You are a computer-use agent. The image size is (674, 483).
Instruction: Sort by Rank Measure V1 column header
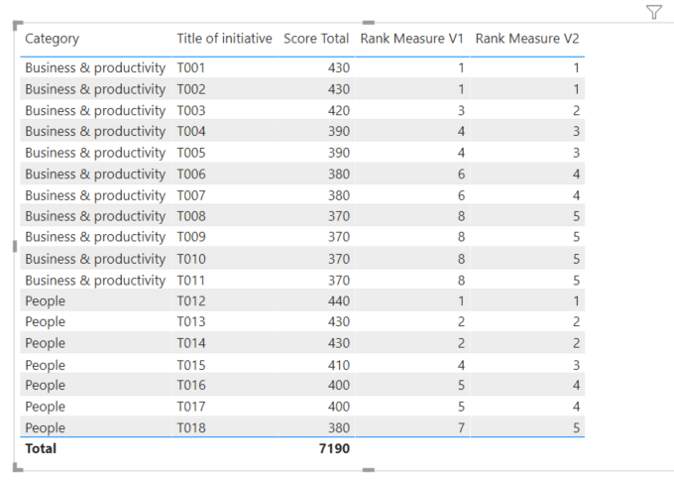[411, 39]
